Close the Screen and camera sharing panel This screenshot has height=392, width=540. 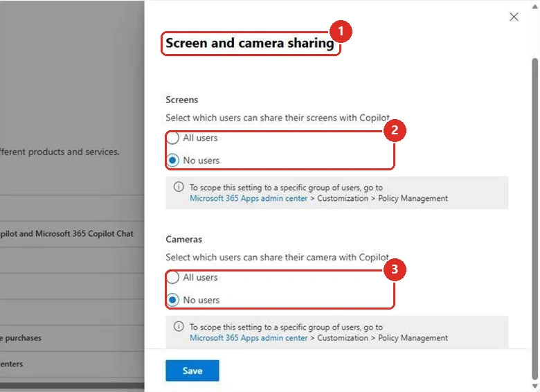(514, 17)
